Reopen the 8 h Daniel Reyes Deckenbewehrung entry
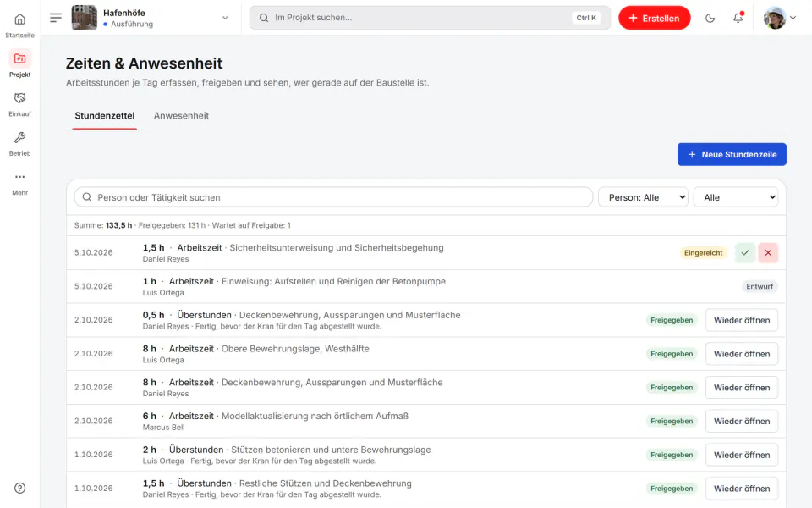Screen dimensions: 812x508 tap(742, 387)
